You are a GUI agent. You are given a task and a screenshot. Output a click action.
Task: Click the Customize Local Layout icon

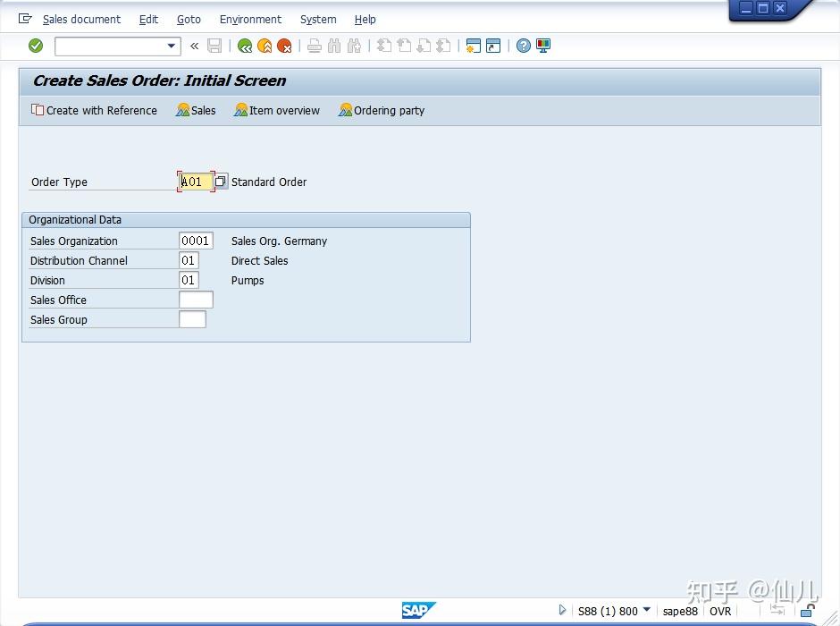(543, 46)
